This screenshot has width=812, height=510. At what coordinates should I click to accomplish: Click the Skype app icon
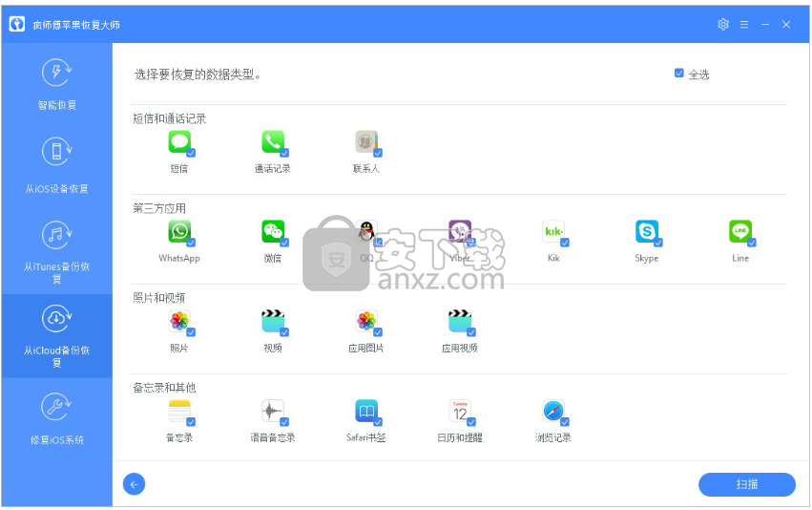point(647,231)
